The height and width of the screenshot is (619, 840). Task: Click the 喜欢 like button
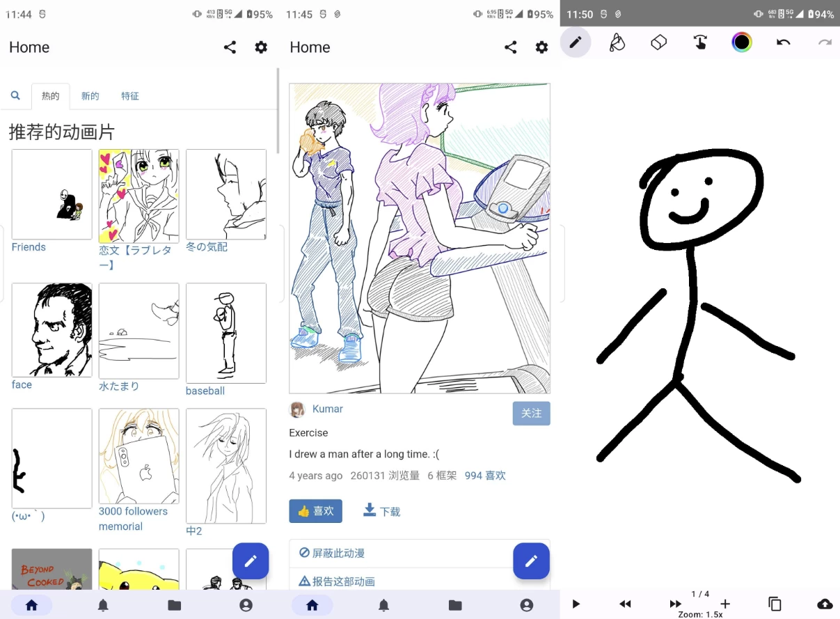coord(315,511)
